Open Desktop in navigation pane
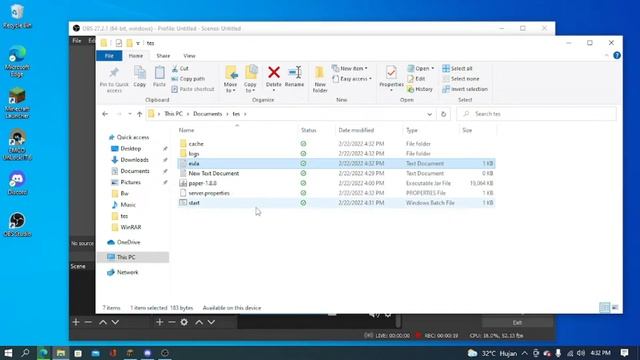The width and height of the screenshot is (640, 360). [131, 149]
